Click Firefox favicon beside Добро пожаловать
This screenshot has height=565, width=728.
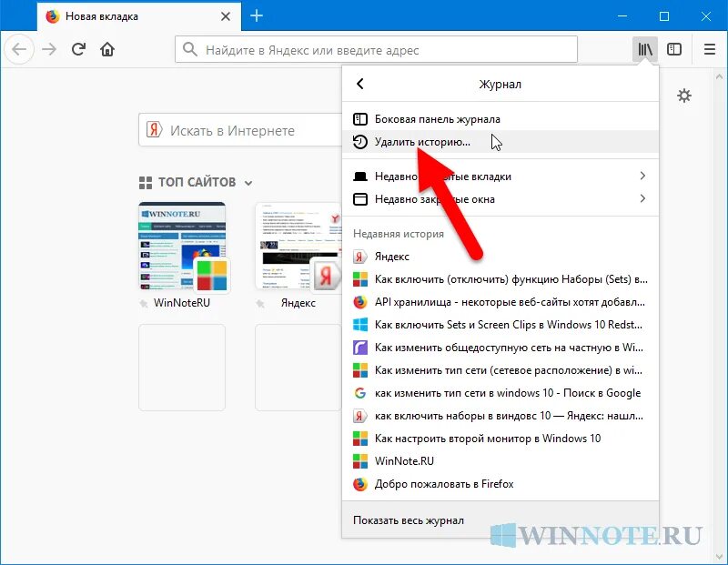click(360, 484)
